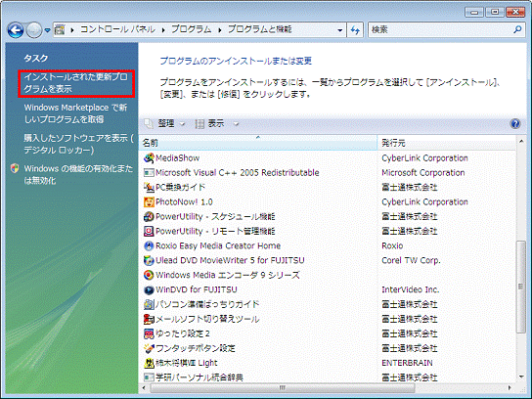
Task: Open Windows の機能の有効化または無効化 link
Action: coord(78,174)
